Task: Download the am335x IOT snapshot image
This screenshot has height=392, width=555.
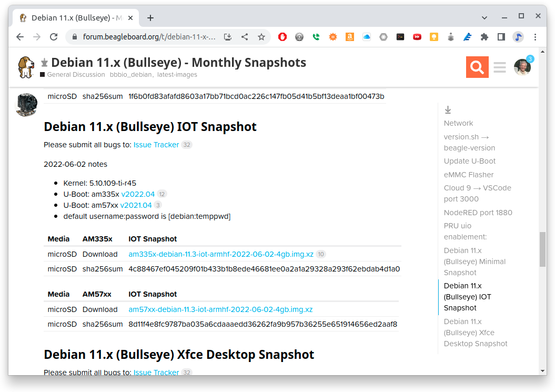Action: coord(221,254)
